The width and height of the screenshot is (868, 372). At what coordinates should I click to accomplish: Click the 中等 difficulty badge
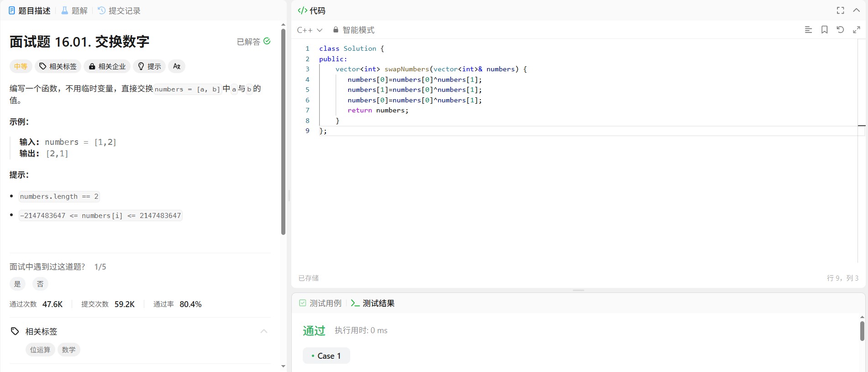coord(21,66)
